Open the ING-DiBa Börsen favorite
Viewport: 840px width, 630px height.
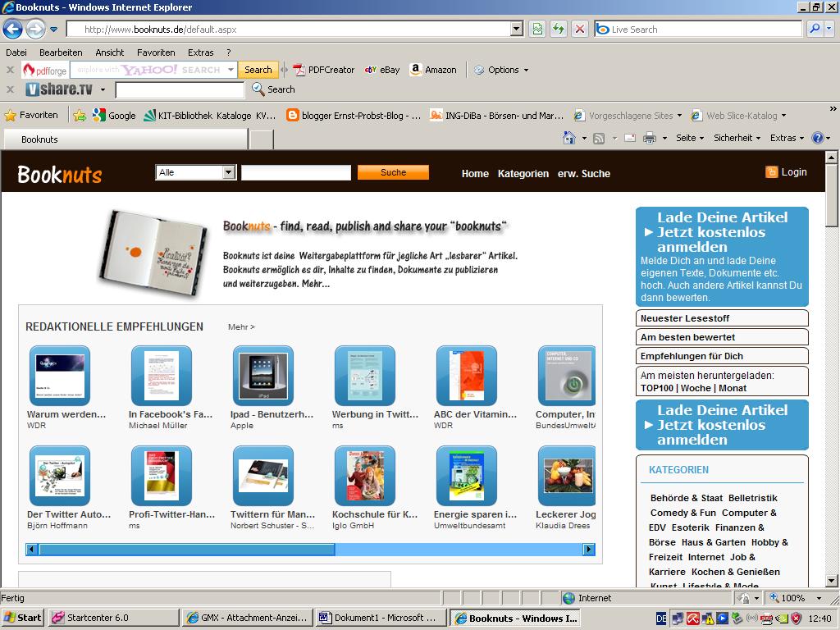[x=496, y=115]
